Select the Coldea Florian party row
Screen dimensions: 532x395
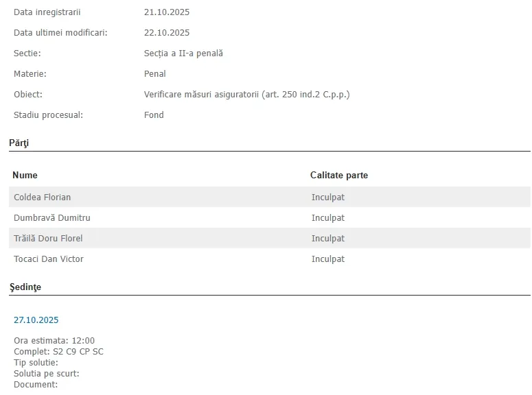click(270, 197)
